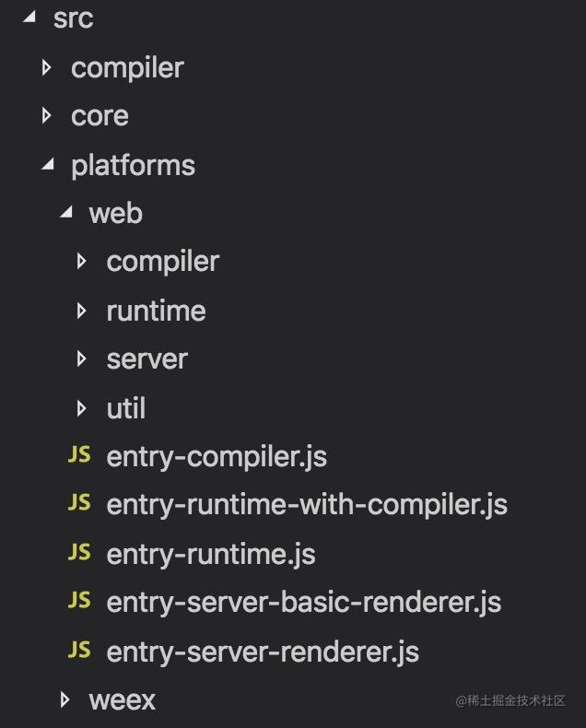The image size is (586, 728).
Task: Collapse the web folder arrow
Action: point(66,212)
